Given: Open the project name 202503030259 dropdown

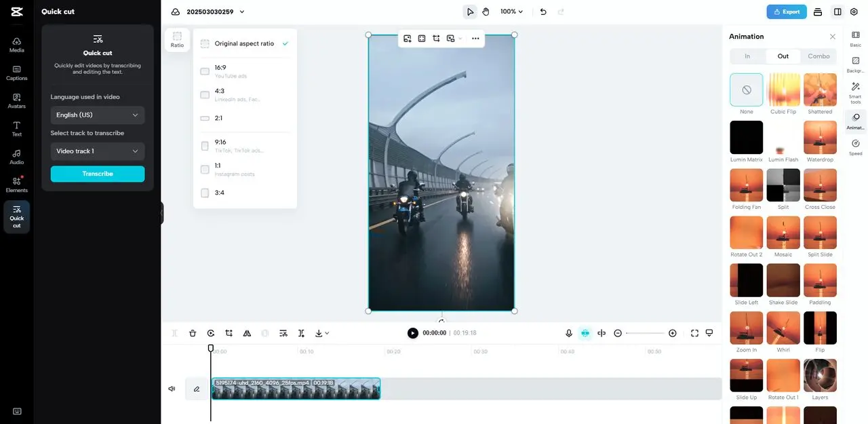Looking at the screenshot, I should tap(216, 12).
